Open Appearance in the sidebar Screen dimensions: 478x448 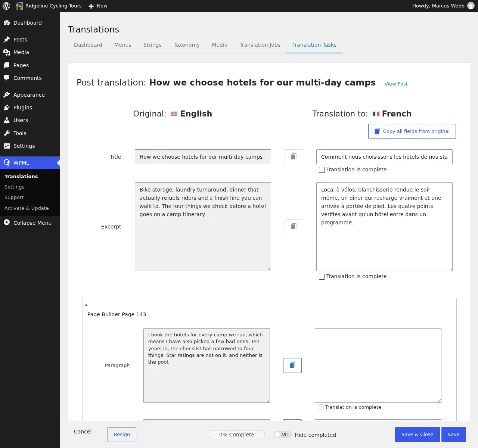[x=30, y=95]
